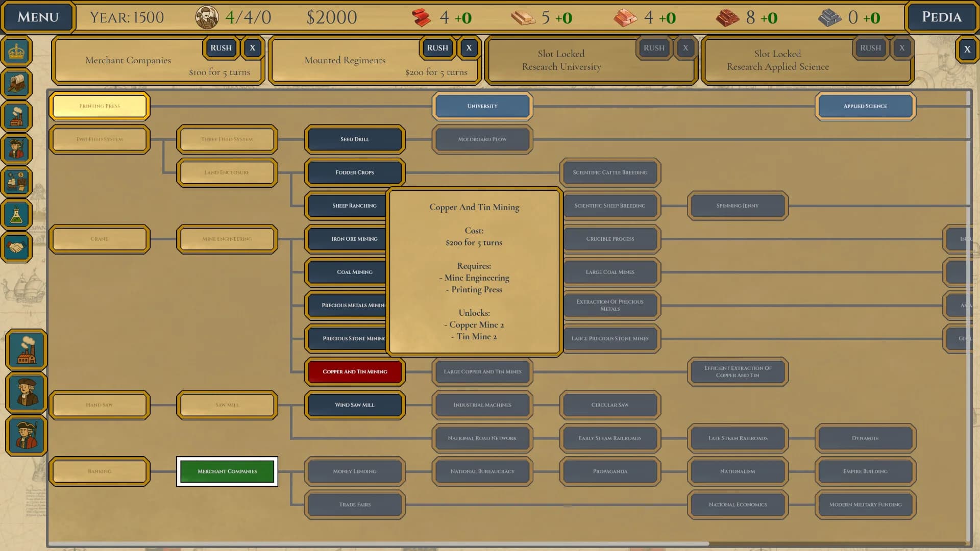Click the horizontal scrollbar of tech tree
The width and height of the screenshot is (980, 551).
click(x=379, y=544)
